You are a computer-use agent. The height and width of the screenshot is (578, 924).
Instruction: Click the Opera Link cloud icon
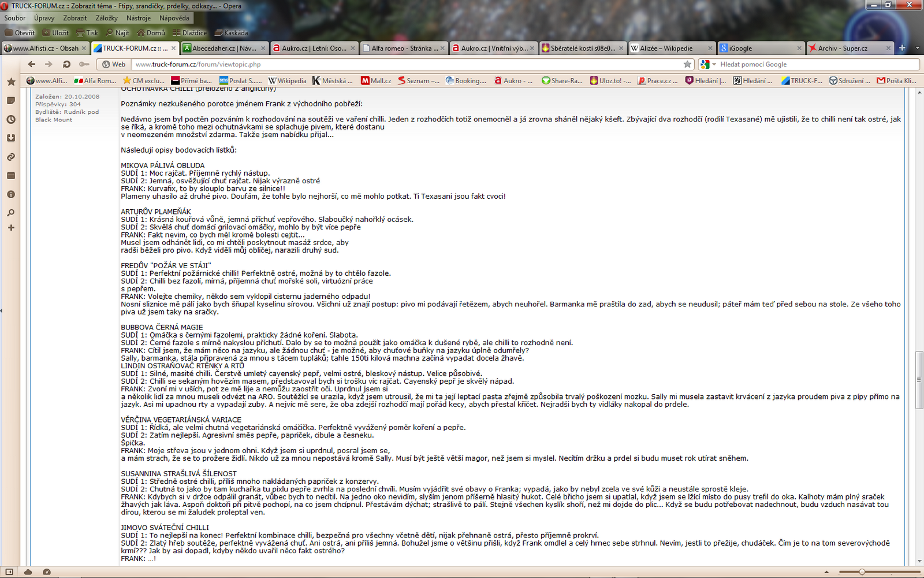click(28, 572)
